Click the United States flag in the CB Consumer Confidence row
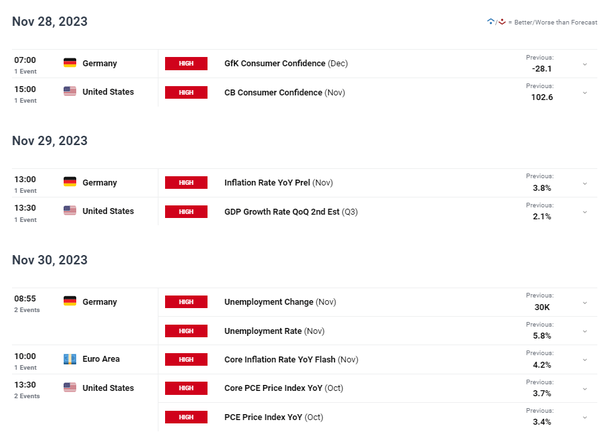600x432 pixels. 70,92
